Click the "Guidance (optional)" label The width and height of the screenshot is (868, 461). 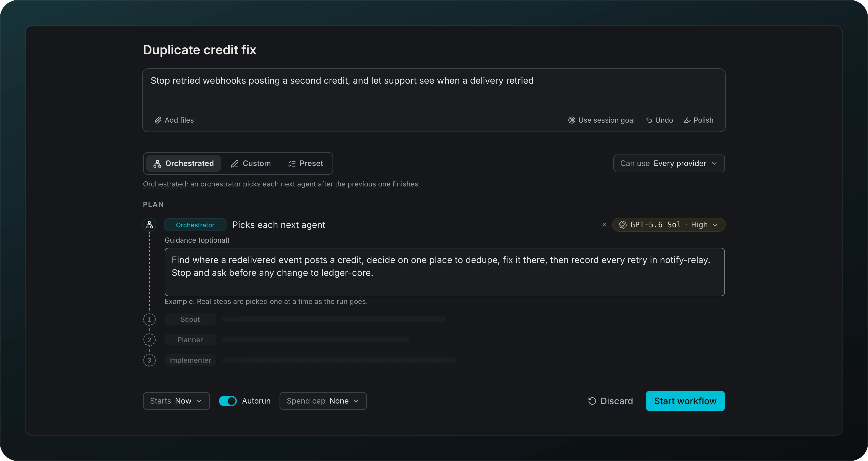coord(197,240)
